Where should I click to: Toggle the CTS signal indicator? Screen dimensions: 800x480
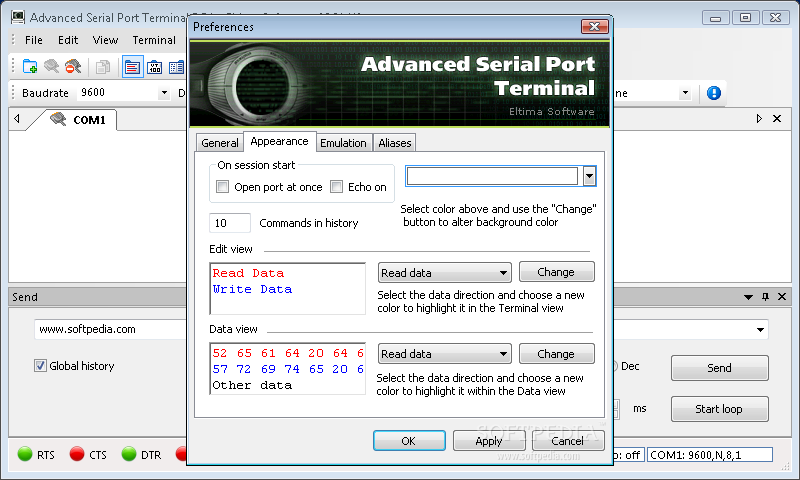click(x=77, y=454)
